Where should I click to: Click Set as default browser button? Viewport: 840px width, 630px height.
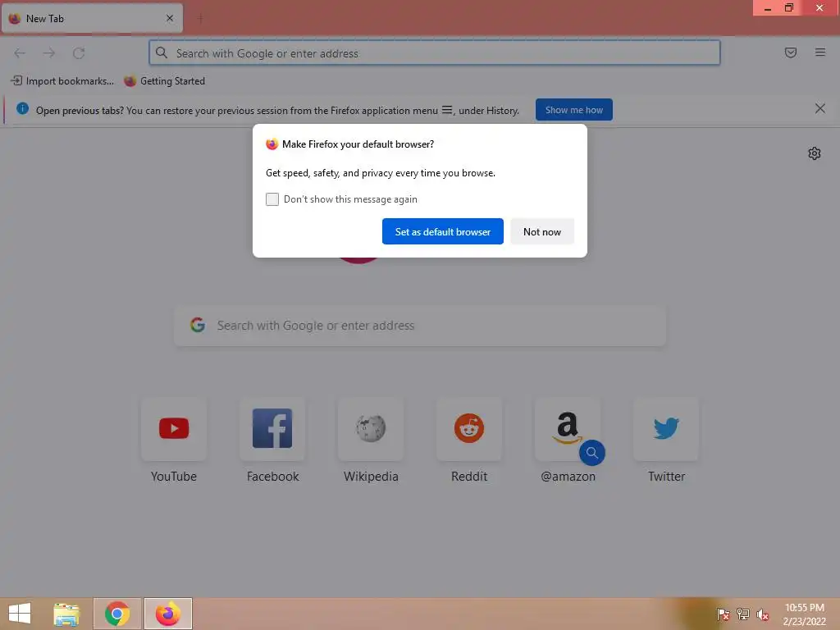click(442, 231)
